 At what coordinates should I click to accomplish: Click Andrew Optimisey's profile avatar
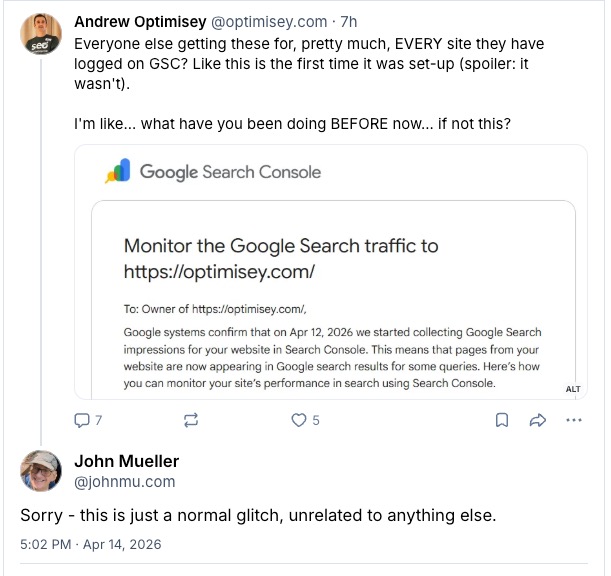(x=41, y=35)
